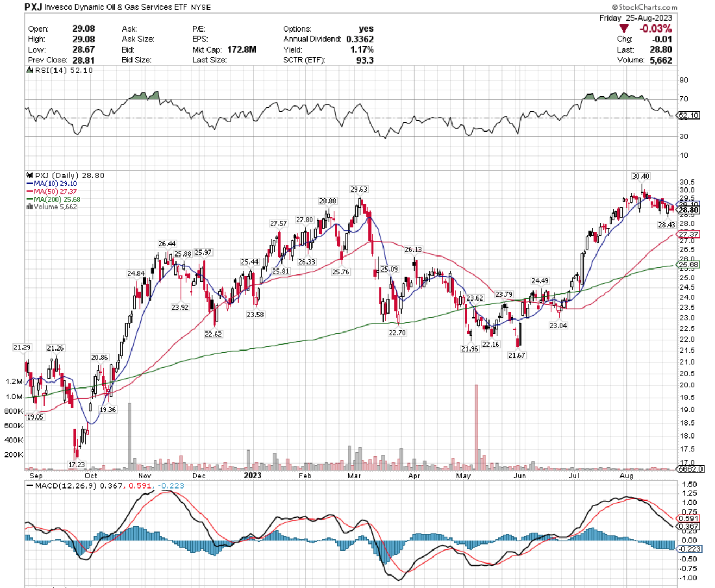Click the tall late-October volume bar

[129, 436]
